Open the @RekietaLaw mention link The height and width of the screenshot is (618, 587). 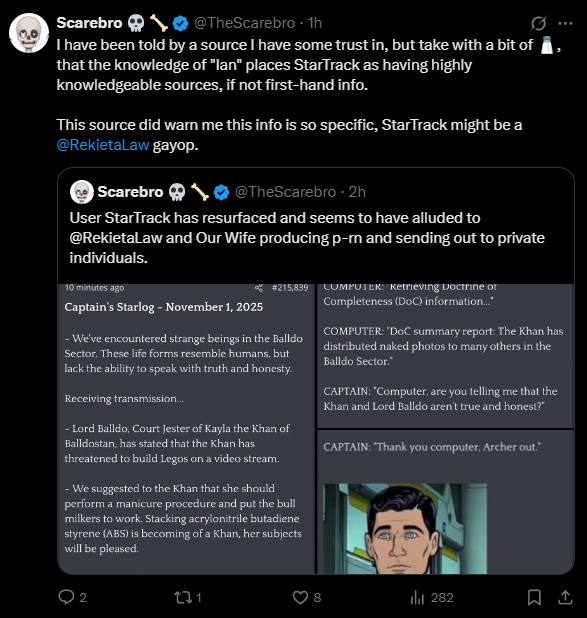point(103,145)
